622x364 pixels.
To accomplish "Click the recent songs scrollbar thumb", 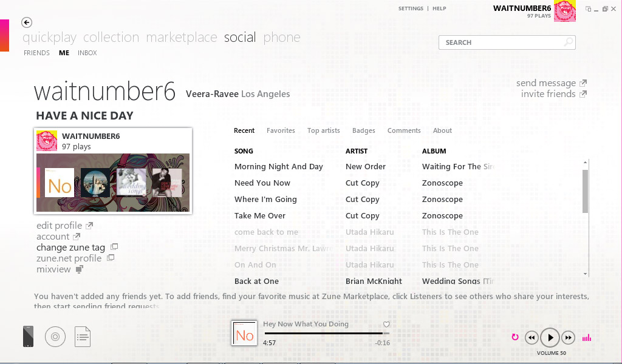I will pyautogui.click(x=585, y=191).
